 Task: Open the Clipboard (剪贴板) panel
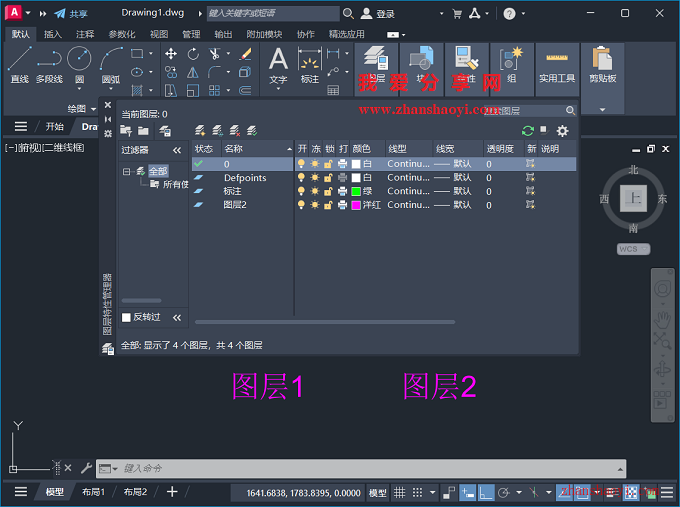[602, 66]
